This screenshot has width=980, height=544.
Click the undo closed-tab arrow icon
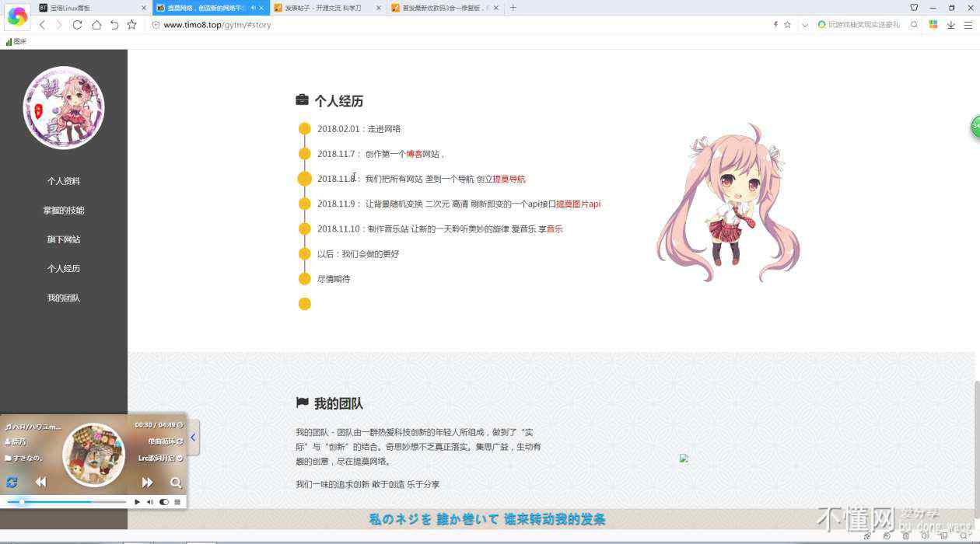114,25
